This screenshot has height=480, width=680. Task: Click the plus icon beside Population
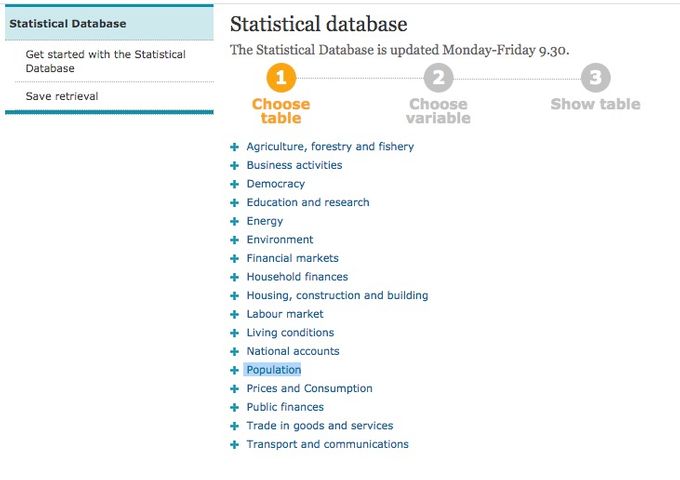(x=234, y=370)
